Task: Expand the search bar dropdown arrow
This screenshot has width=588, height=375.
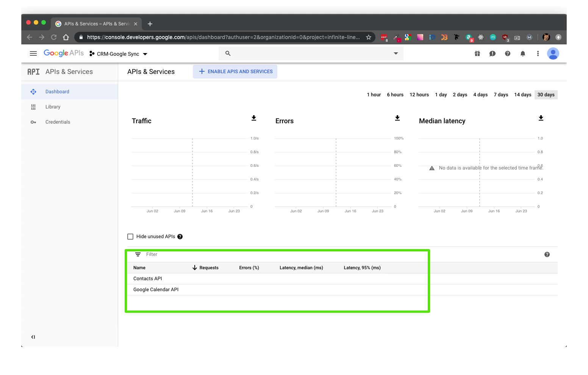Action: click(x=396, y=53)
